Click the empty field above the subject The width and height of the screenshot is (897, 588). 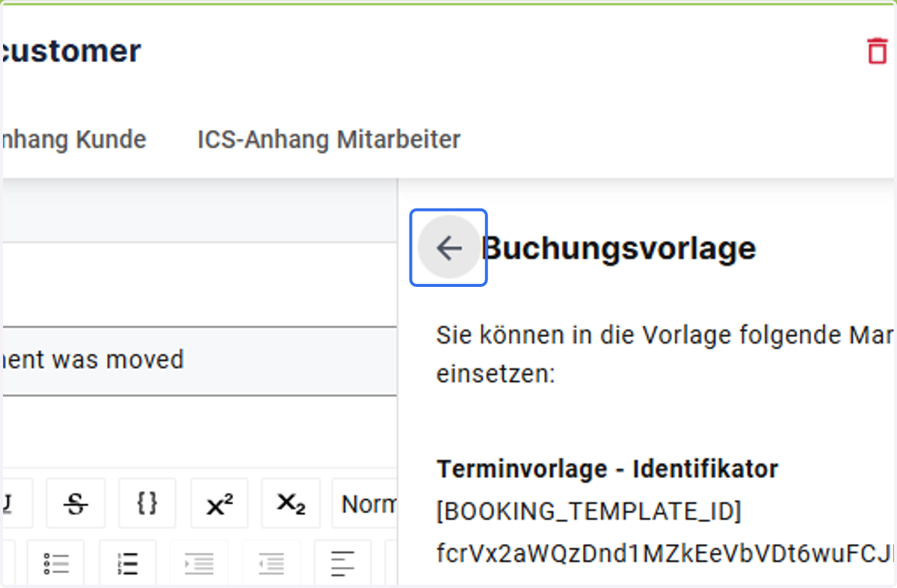coord(199,285)
